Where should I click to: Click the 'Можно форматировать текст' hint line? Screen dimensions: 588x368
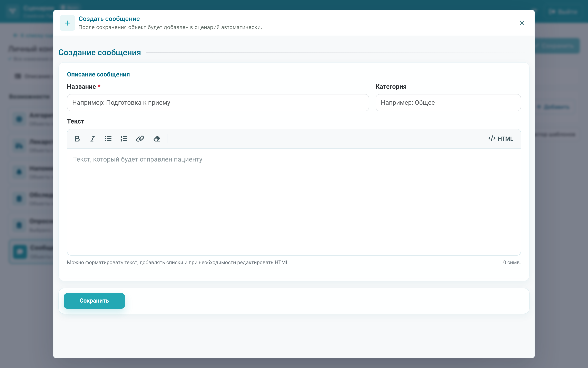(x=178, y=263)
